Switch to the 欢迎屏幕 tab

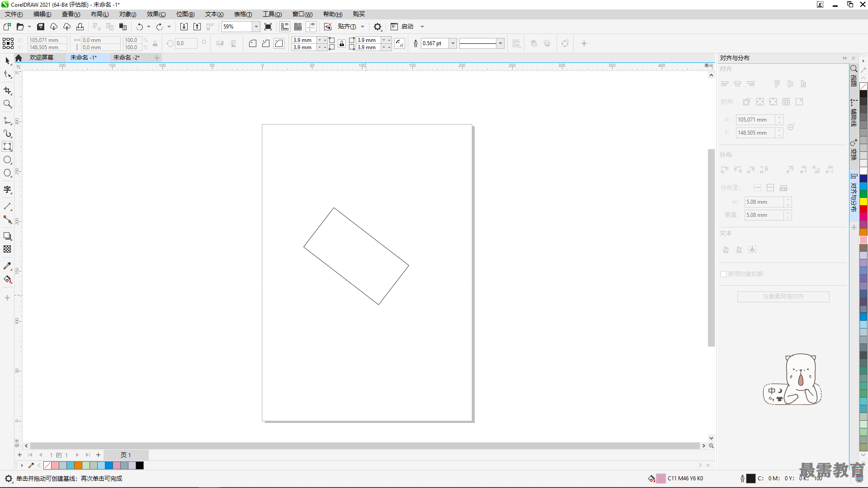(42, 57)
